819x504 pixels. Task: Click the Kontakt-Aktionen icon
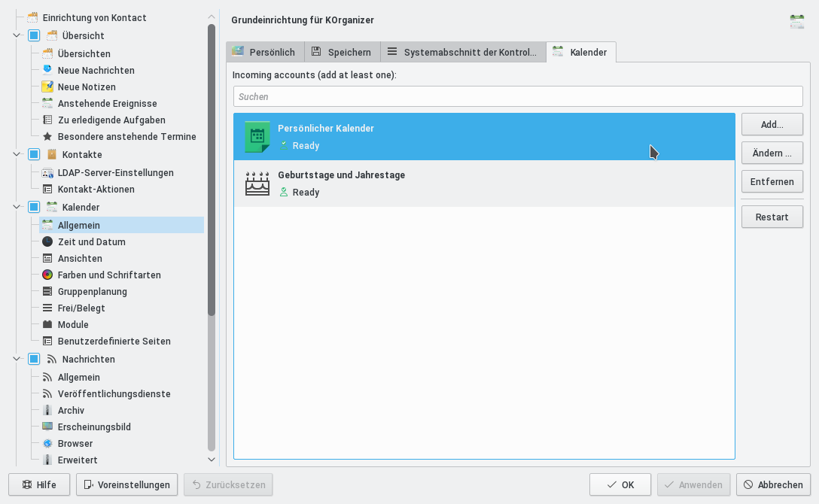tap(47, 190)
